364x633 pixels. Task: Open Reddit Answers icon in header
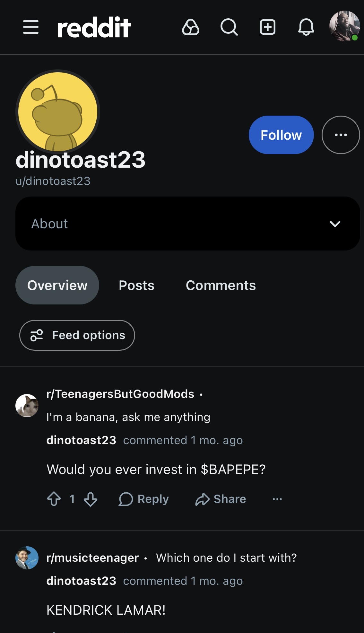tap(191, 27)
